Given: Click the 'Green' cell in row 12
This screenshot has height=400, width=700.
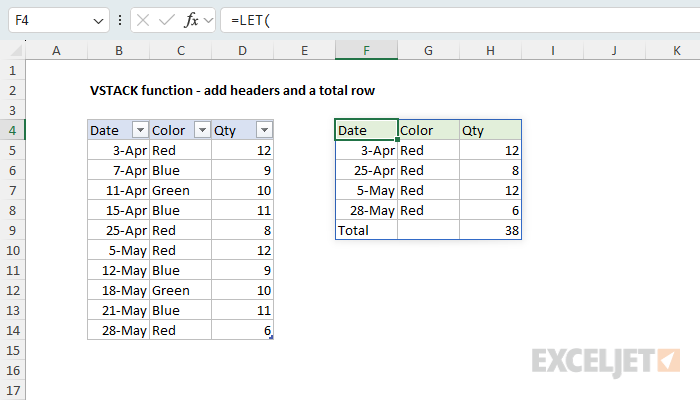Looking at the screenshot, I should pyautogui.click(x=181, y=291).
